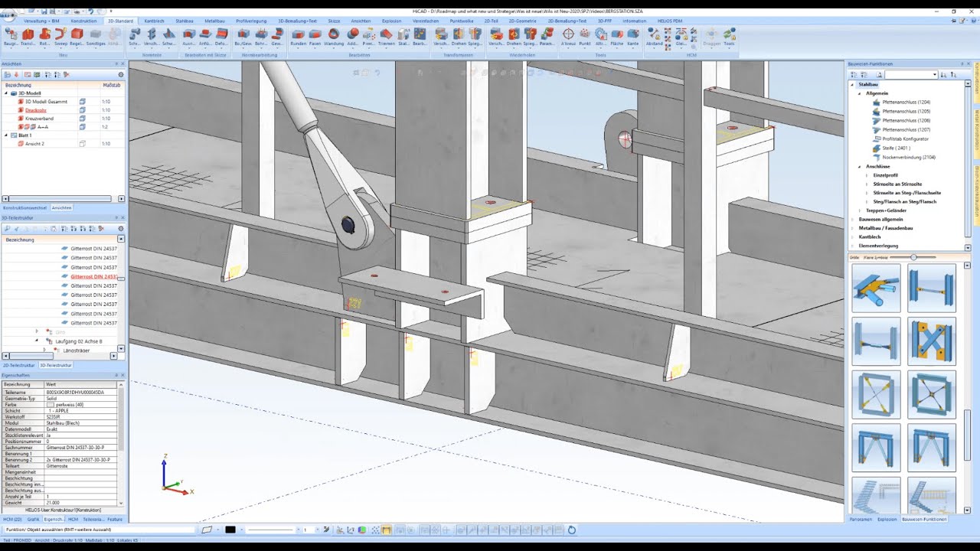980x551 pixels.
Task: Click the Drehen transform tool
Action: point(458,37)
